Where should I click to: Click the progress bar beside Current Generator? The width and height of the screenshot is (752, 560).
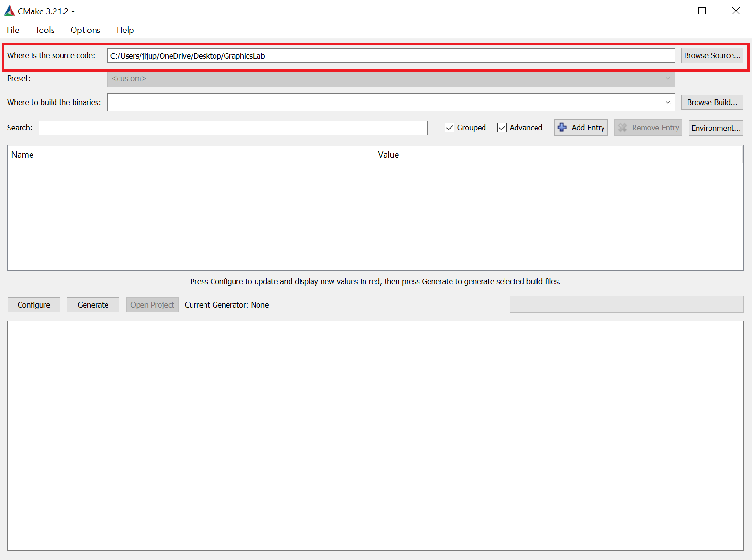626,304
